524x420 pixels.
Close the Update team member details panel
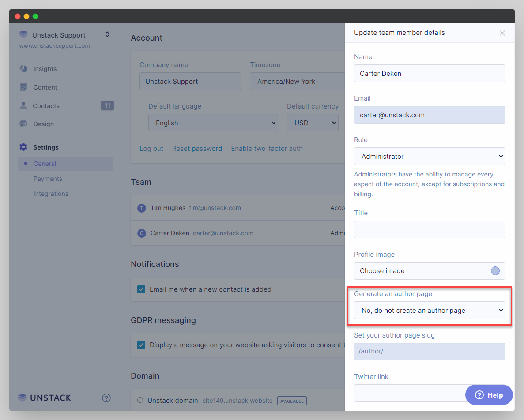pos(502,33)
